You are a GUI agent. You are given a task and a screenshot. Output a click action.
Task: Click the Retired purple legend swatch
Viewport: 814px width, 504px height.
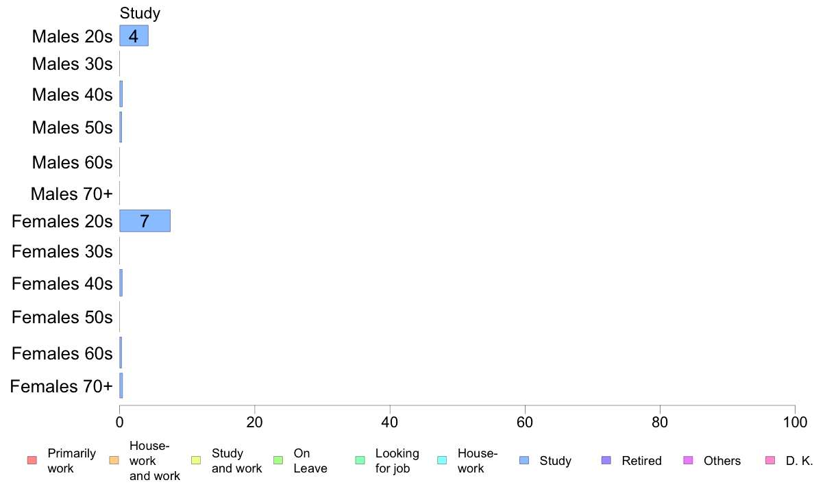point(606,460)
